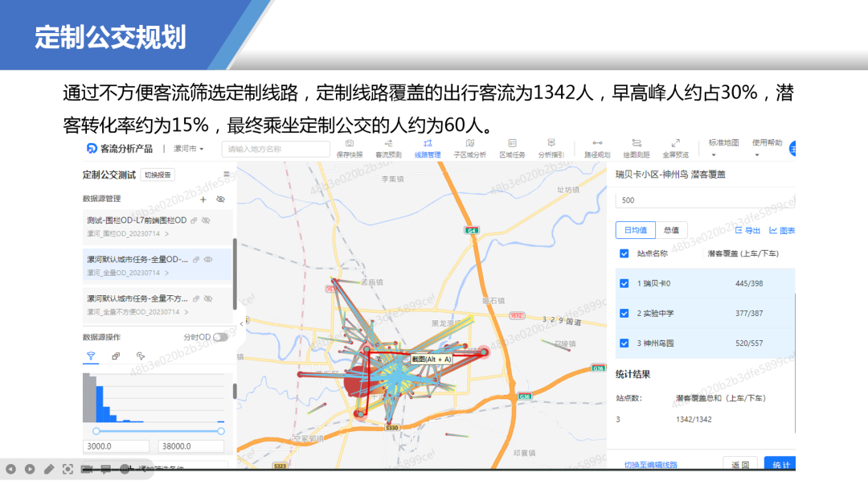
Task: Switch to the 总值 tab
Action: [x=671, y=229]
